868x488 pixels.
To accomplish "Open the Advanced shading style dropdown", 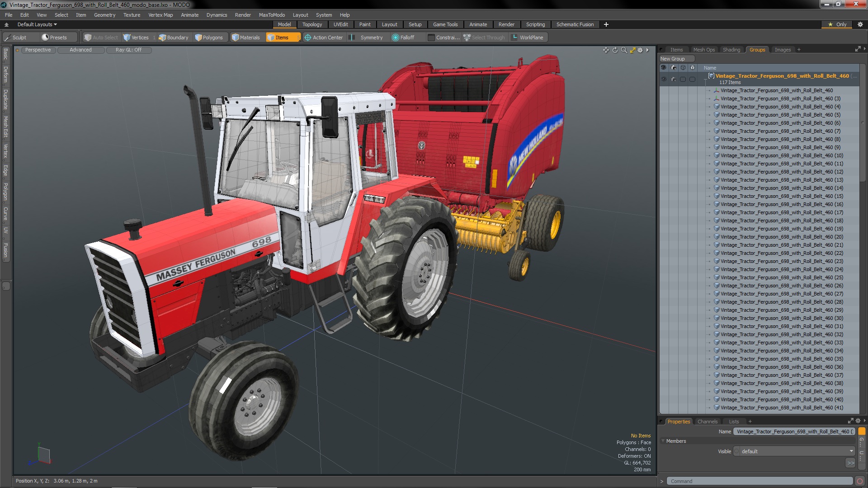I will pyautogui.click(x=80, y=50).
